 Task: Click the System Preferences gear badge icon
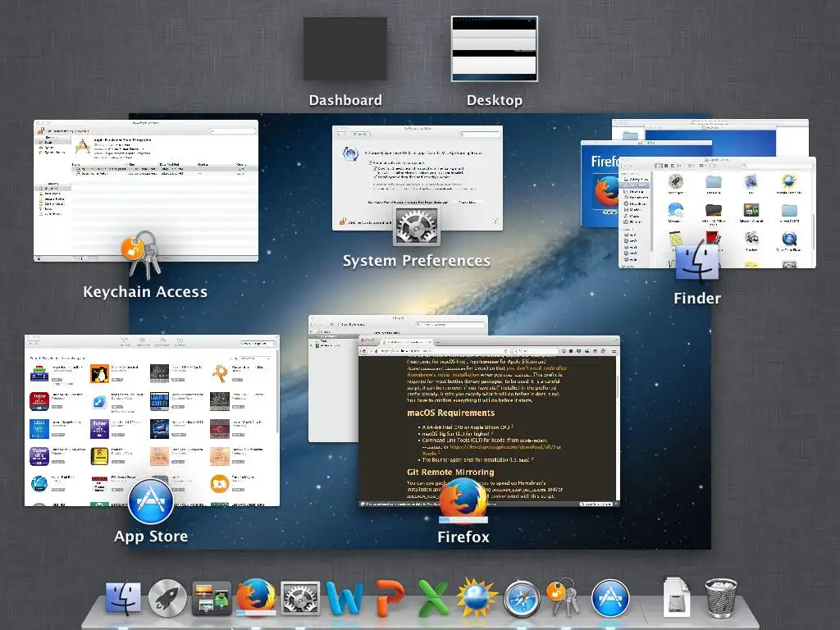(x=417, y=226)
